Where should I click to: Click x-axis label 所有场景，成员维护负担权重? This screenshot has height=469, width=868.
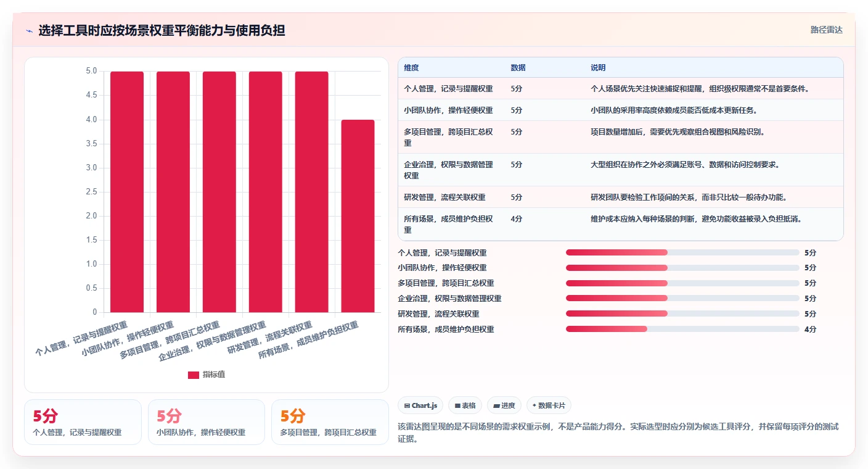(308, 340)
